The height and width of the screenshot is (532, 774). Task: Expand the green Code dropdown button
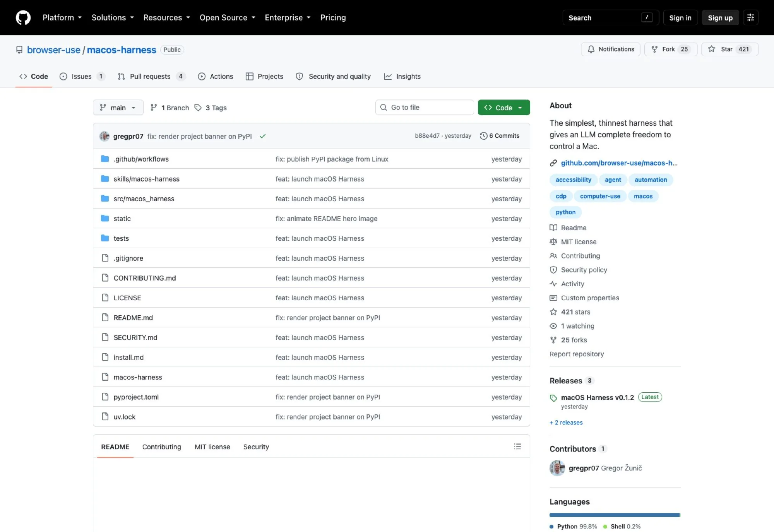(503, 108)
